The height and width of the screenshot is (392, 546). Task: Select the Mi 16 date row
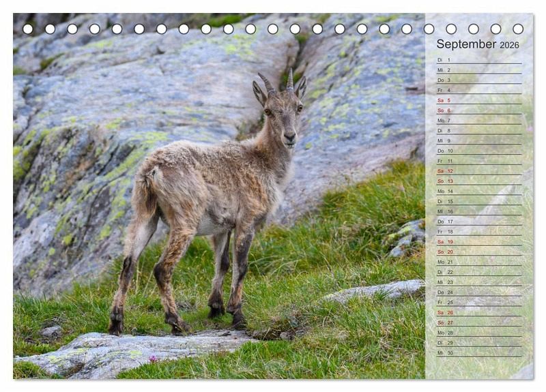pos(478,211)
